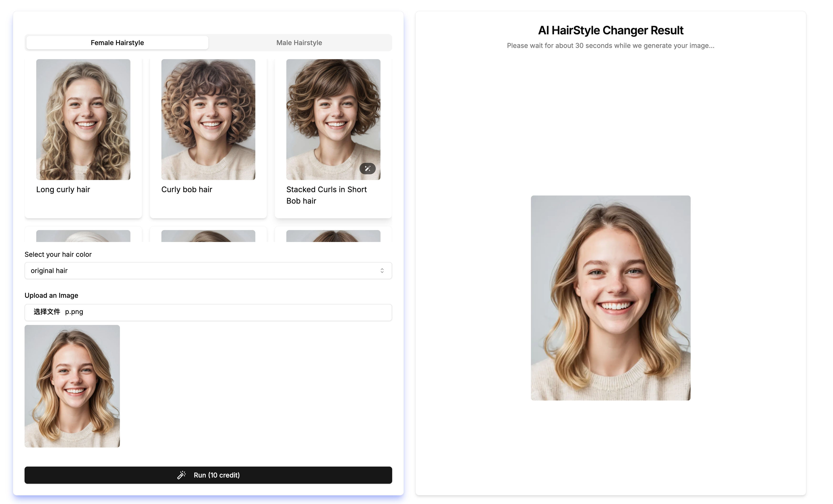Click the generated result portrait image
The height and width of the screenshot is (504, 833).
point(611,298)
